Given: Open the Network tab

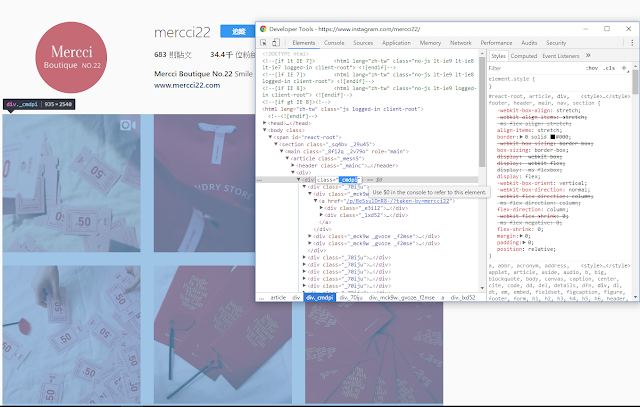Looking at the screenshot, I should (x=460, y=43).
